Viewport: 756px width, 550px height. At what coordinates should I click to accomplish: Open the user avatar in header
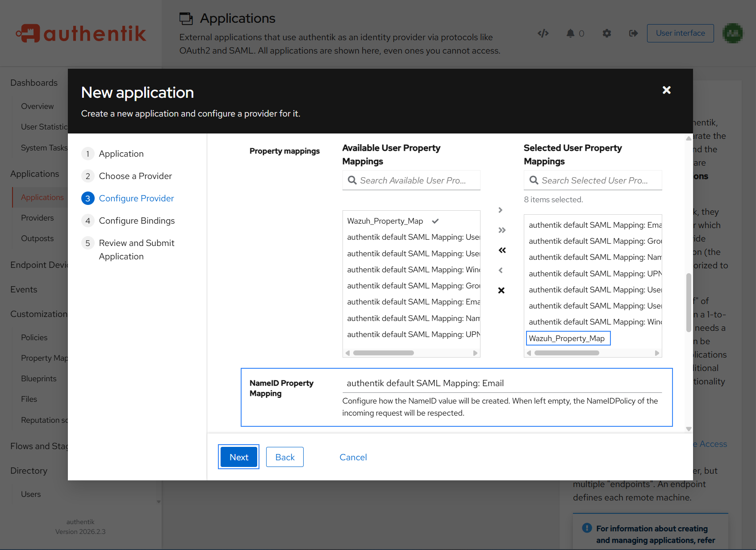click(x=732, y=33)
